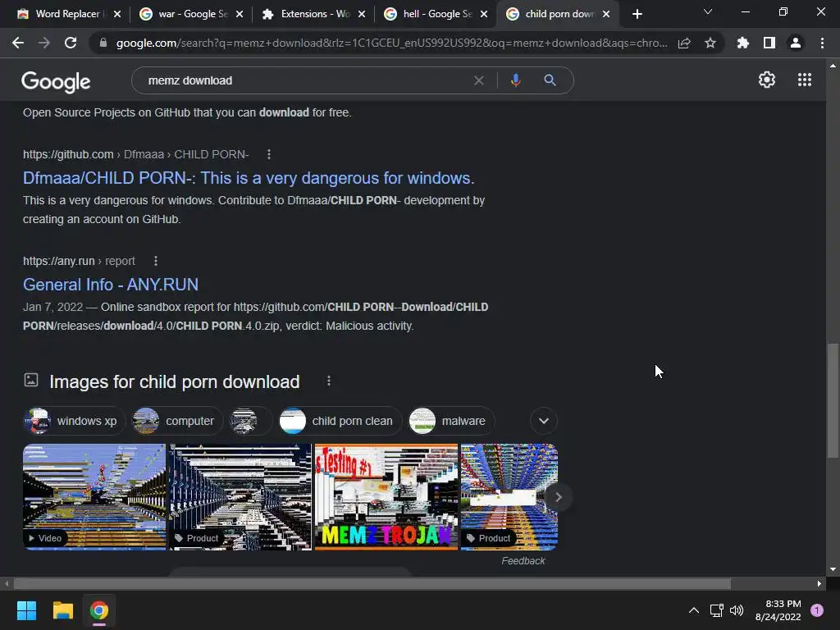
Task: Open options beside the Images section heading
Action: coord(329,381)
